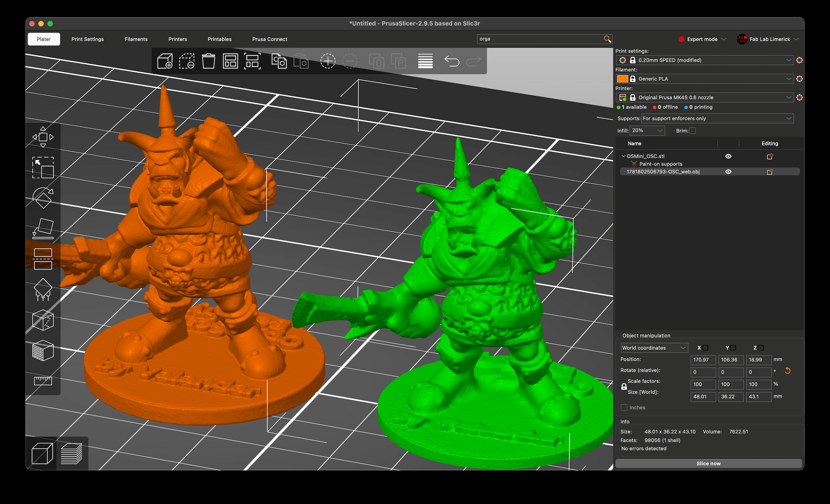This screenshot has height=504, width=830.
Task: Click the Delete all trash icon
Action: point(209,61)
